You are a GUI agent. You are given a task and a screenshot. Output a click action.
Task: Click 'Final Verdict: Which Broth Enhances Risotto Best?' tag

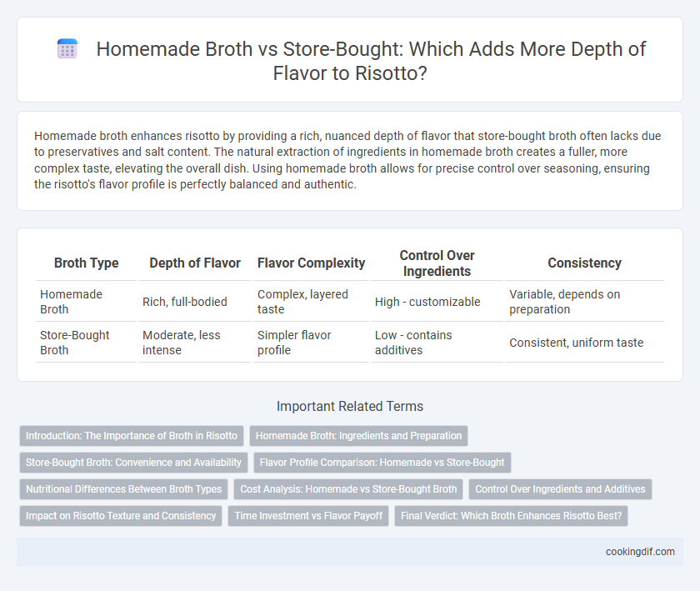pos(511,515)
